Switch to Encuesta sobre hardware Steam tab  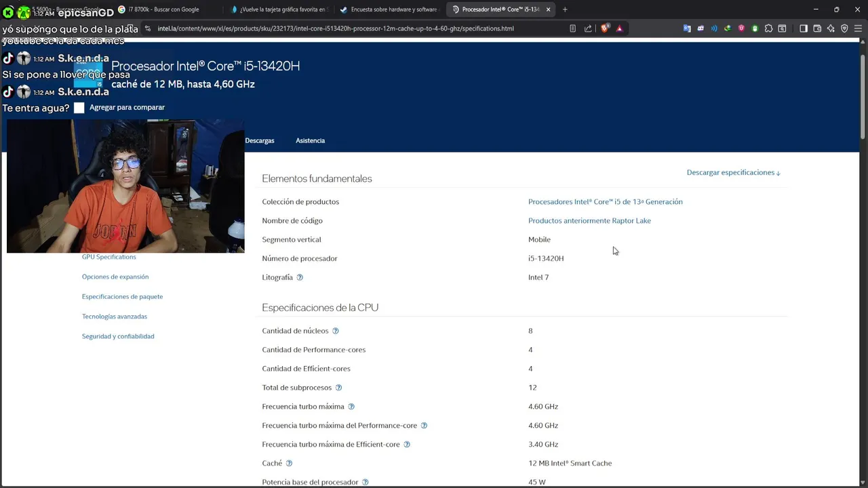[389, 9]
